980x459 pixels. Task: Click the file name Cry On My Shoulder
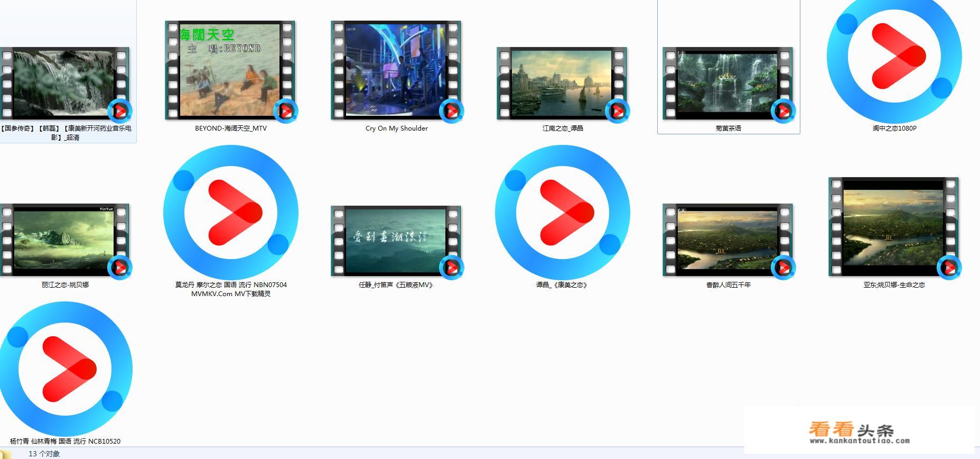pos(397,128)
